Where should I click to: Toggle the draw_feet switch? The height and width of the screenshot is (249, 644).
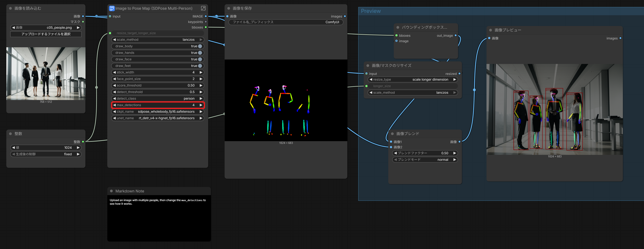[x=200, y=66]
